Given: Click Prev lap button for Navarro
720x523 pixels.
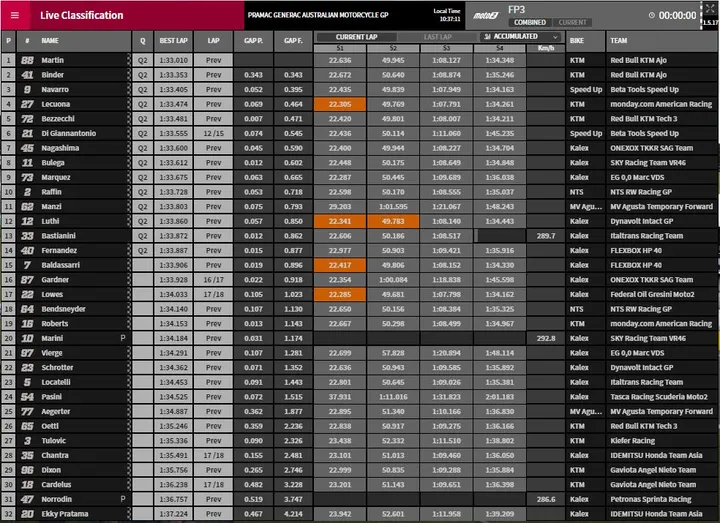Looking at the screenshot, I should (x=214, y=90).
